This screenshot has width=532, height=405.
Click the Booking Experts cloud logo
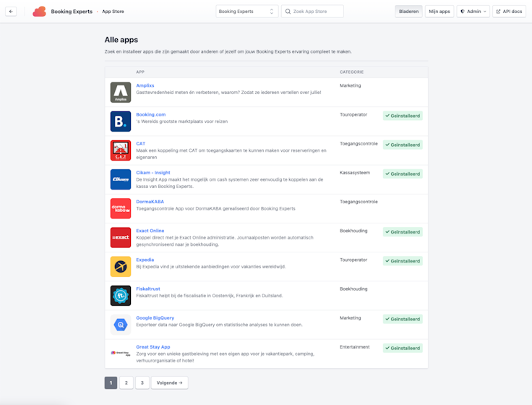[x=39, y=11]
